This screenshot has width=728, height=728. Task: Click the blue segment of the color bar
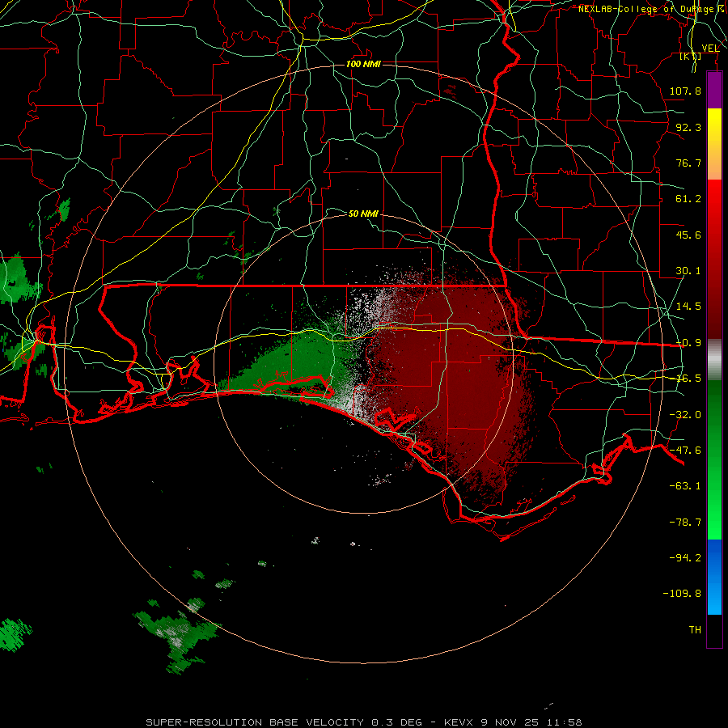(714, 577)
